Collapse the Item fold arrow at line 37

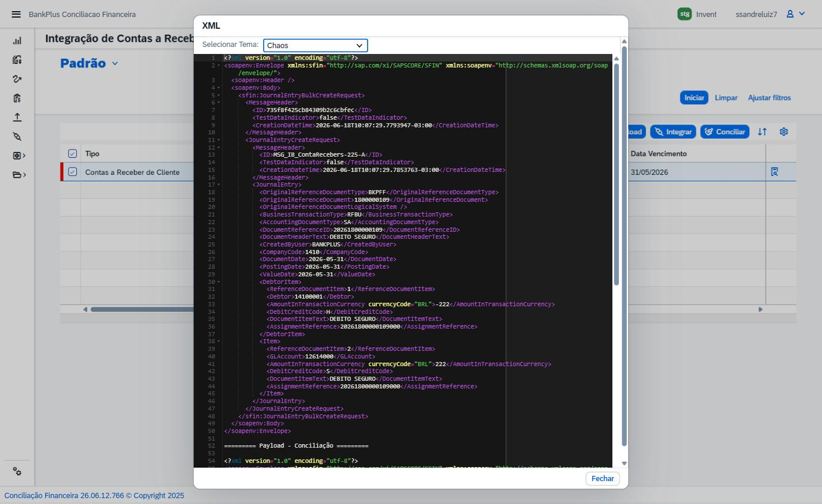point(218,341)
